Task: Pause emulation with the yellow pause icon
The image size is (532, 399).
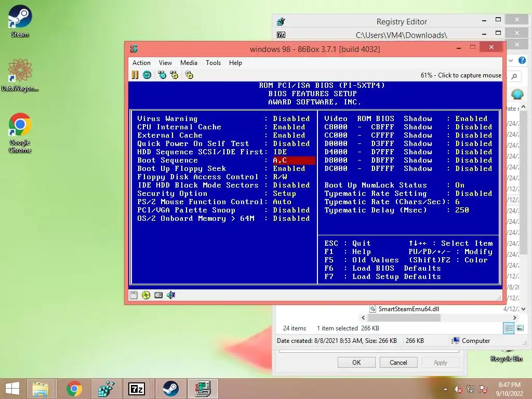Action: [x=135, y=75]
